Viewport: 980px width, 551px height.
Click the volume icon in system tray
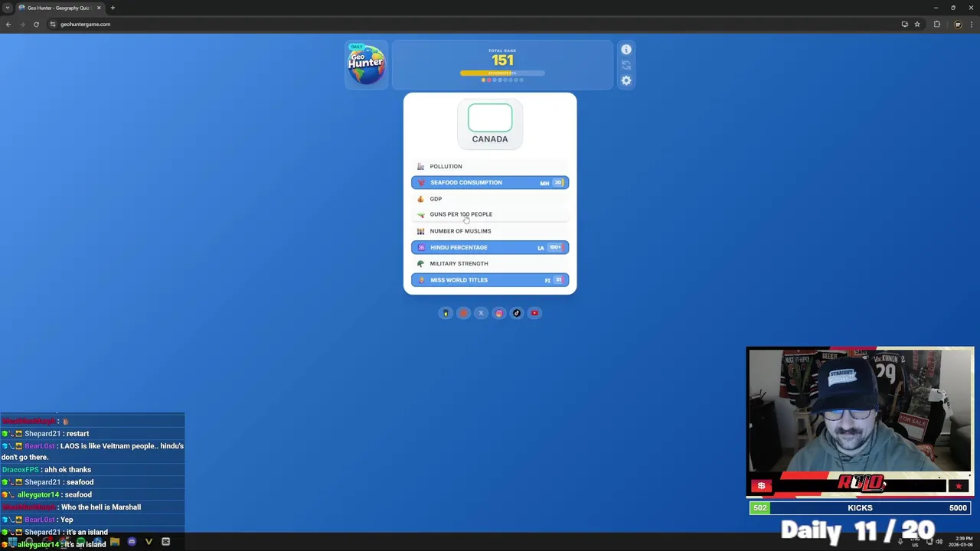tap(939, 542)
